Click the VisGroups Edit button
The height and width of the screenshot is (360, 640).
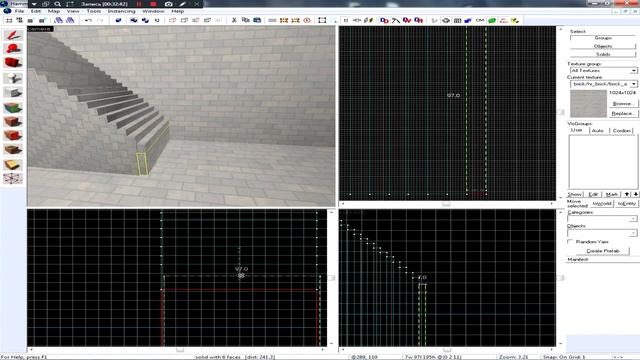[593, 194]
